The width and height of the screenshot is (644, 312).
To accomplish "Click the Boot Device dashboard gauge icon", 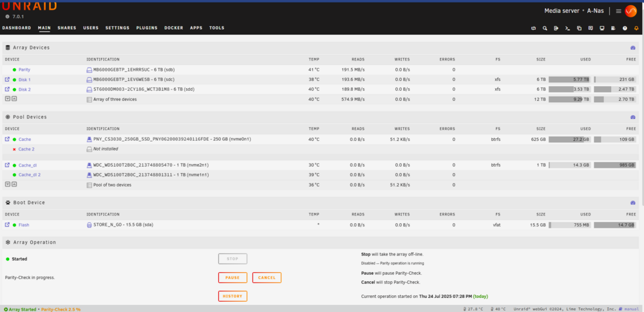I will click(633, 203).
